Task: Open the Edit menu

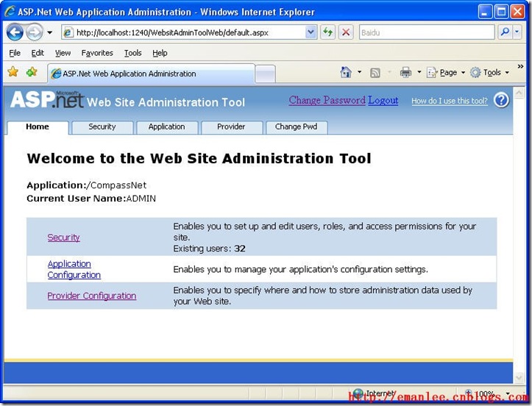Action: click(38, 53)
